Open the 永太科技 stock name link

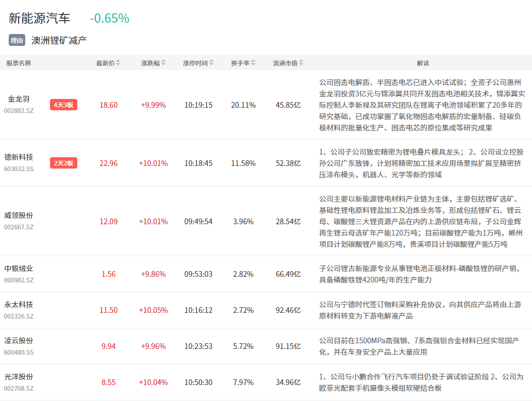19,305
